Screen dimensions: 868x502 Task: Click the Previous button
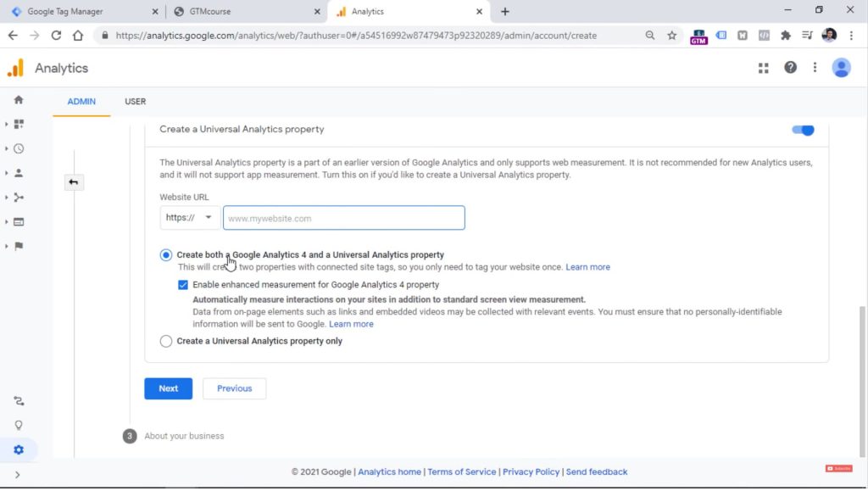click(234, 388)
